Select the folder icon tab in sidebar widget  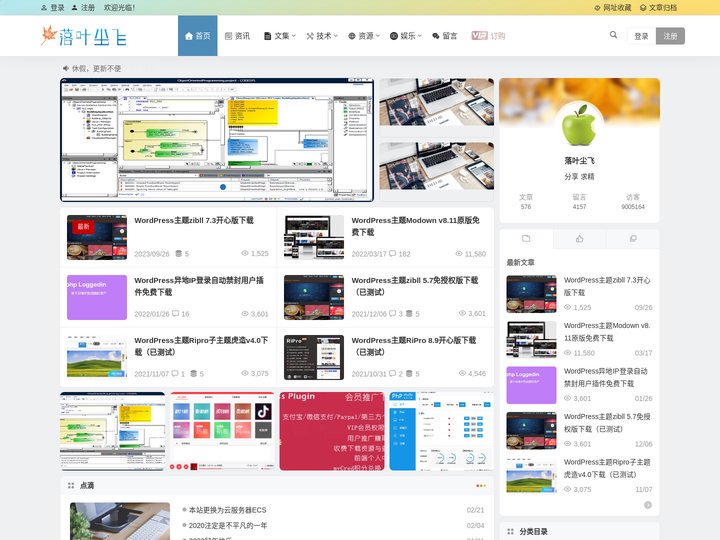click(x=526, y=238)
